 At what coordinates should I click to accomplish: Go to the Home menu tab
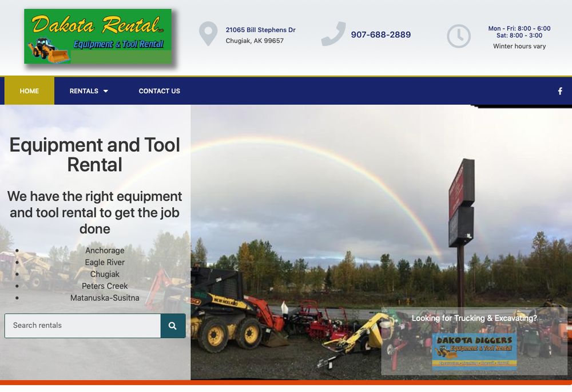click(29, 91)
